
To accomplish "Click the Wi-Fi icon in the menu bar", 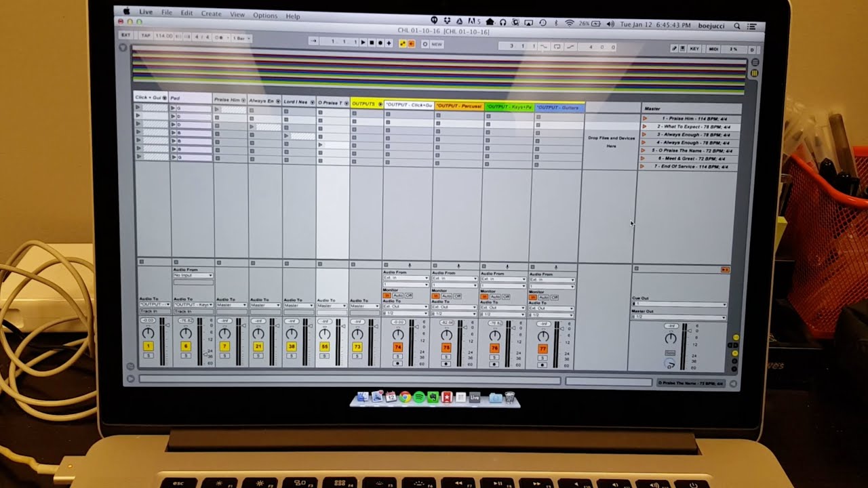I will (x=570, y=23).
